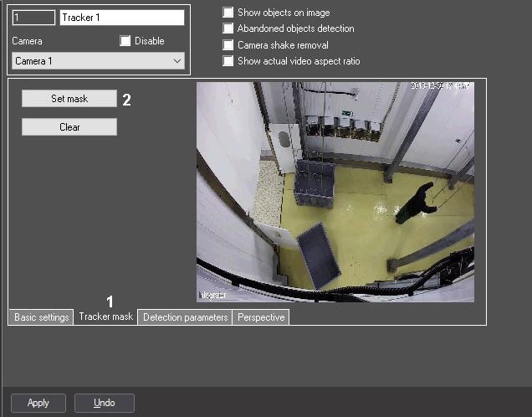
Task: Select the Tracker mask tab
Action: [105, 317]
